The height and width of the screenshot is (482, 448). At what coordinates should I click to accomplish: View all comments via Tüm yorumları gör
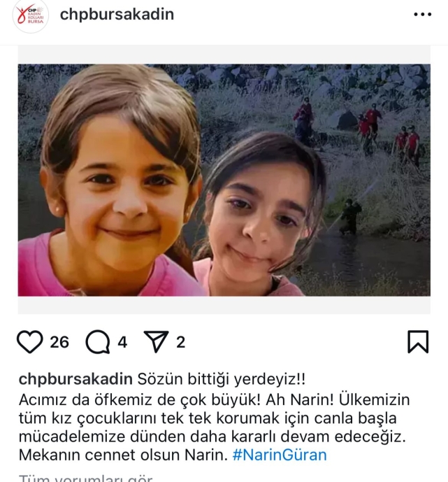click(86, 479)
